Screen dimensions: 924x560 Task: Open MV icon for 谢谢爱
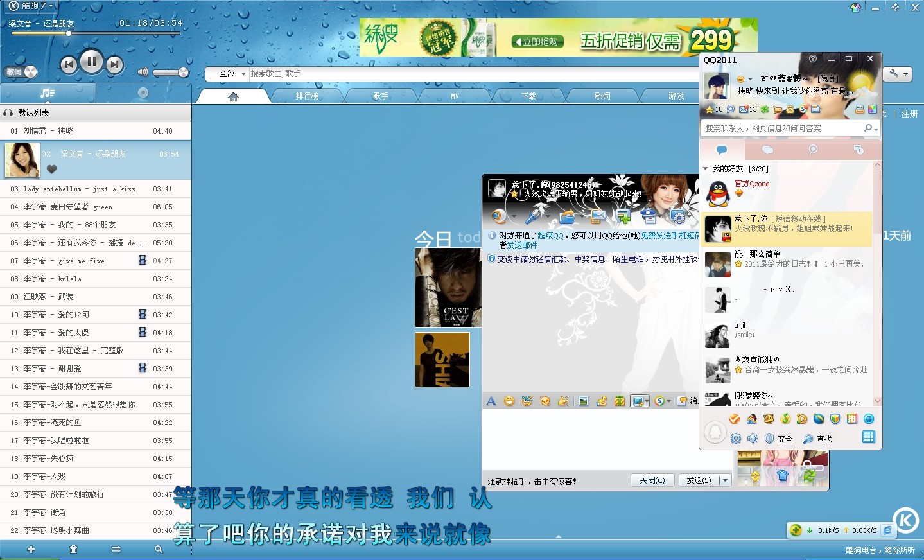[x=143, y=368]
